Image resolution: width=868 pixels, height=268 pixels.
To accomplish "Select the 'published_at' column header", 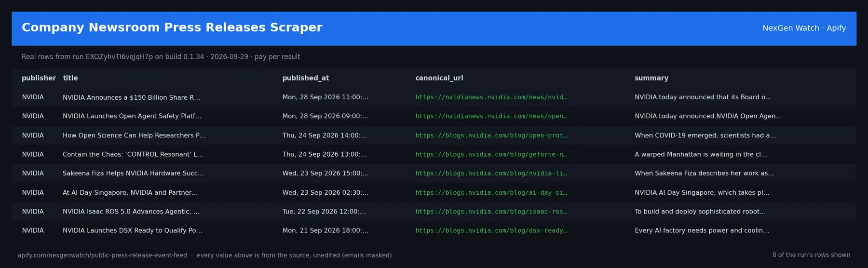I will coord(306,78).
